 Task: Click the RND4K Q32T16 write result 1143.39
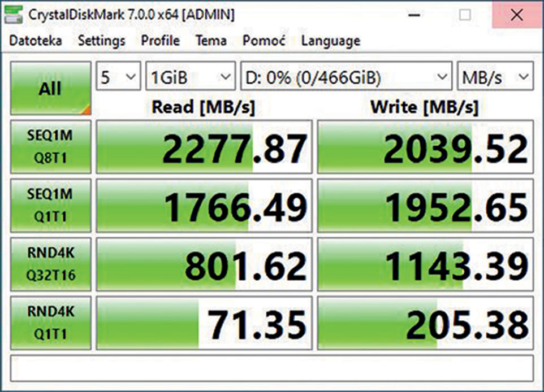pos(425,264)
